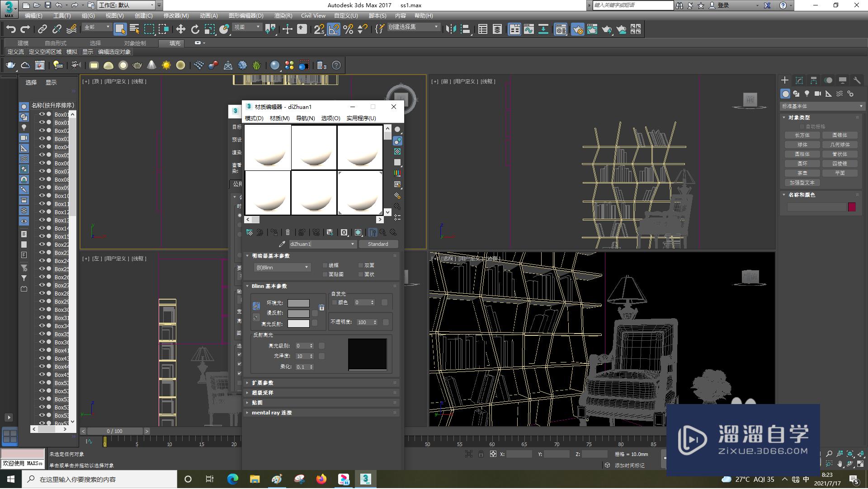Open the 工作区 workspace dropdown
Viewport: 868px width, 489px height.
126,5
